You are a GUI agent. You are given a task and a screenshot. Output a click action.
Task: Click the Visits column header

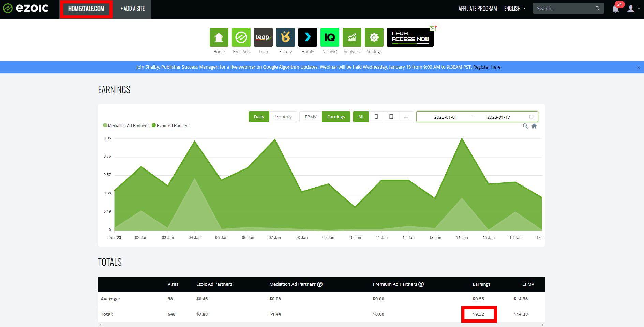click(173, 284)
